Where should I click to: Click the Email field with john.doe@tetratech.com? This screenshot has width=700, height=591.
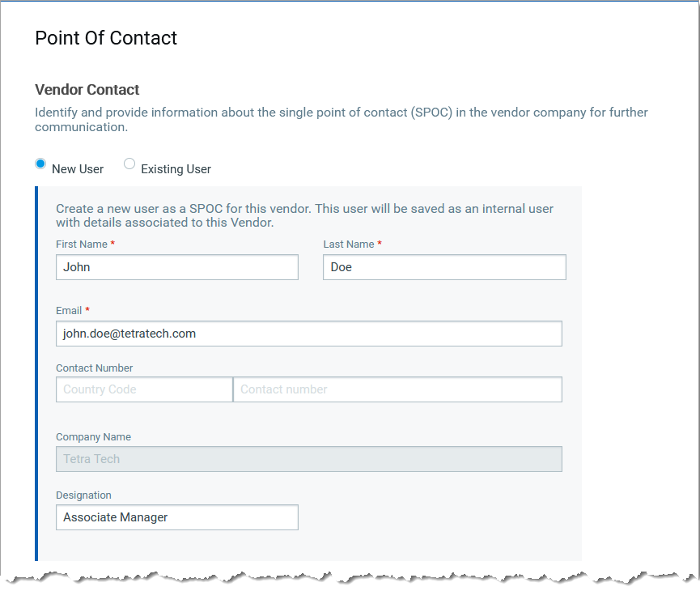(308, 334)
